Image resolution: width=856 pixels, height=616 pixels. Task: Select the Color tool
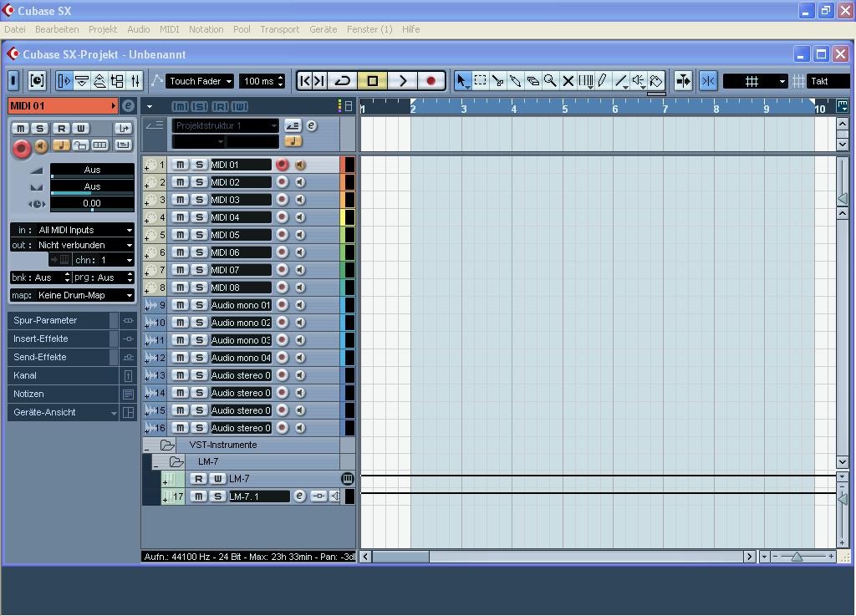coord(655,81)
